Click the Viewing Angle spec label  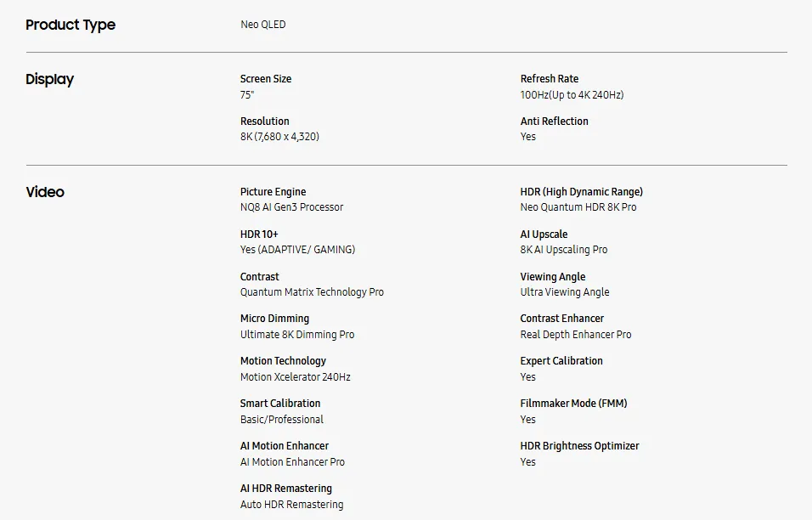[553, 277]
